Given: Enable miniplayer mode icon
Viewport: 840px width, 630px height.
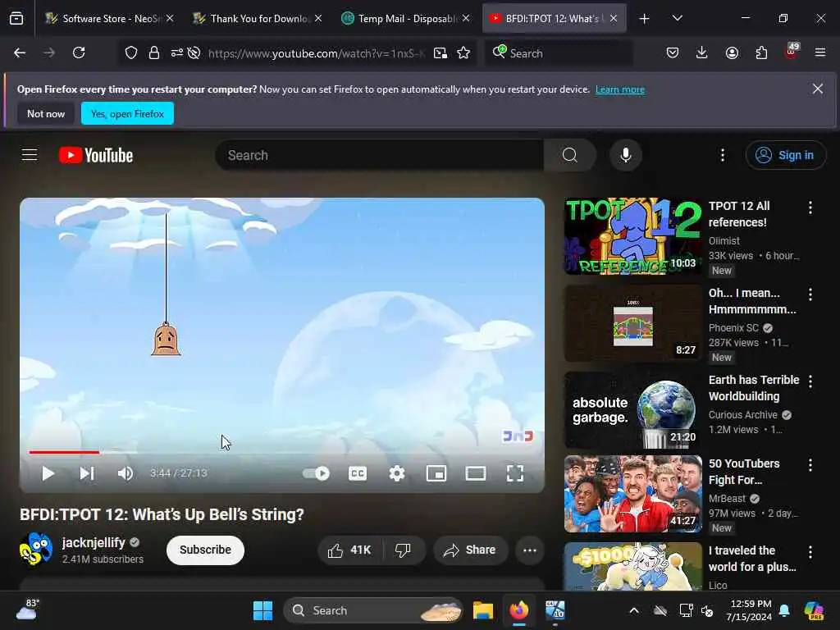Looking at the screenshot, I should click(x=436, y=473).
